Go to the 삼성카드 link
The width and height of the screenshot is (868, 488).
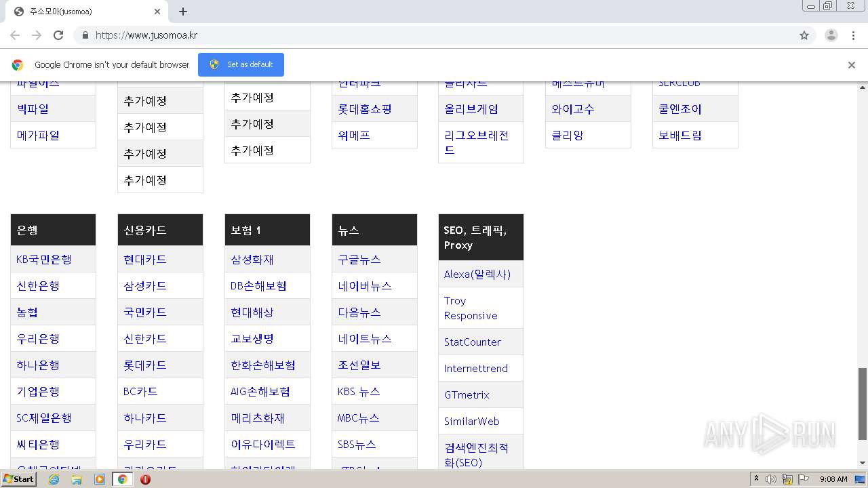click(x=145, y=285)
